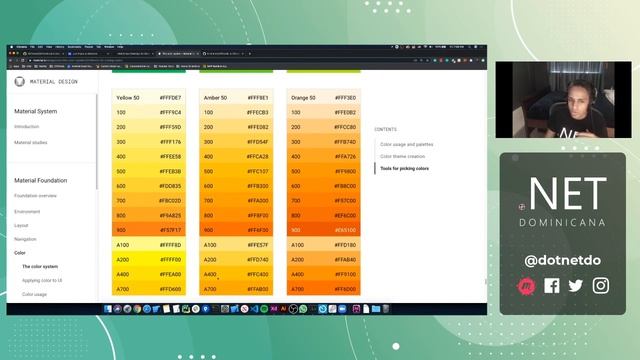Open the File menu
640x360 pixels.
[32, 47]
